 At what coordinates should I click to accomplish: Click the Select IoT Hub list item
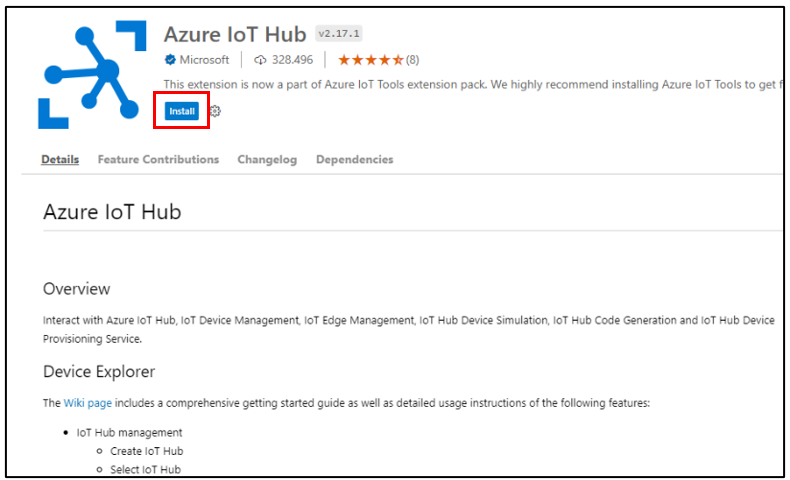pos(146,469)
